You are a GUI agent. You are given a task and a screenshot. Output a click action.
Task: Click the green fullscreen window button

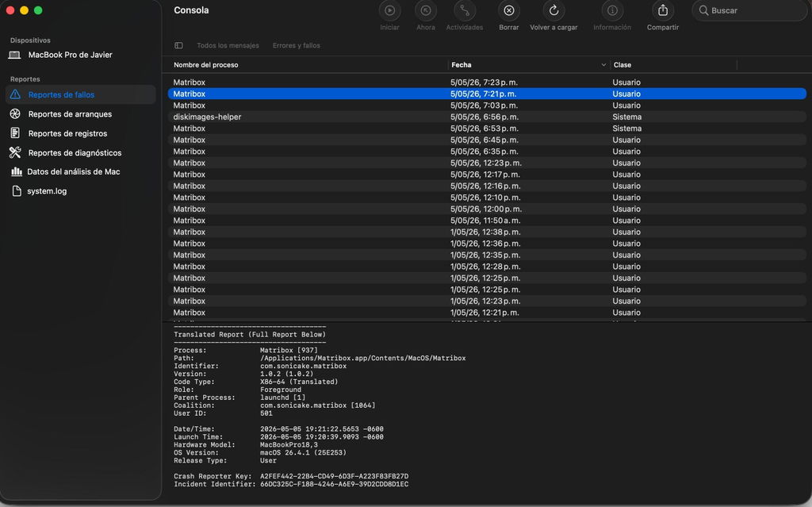tap(38, 10)
